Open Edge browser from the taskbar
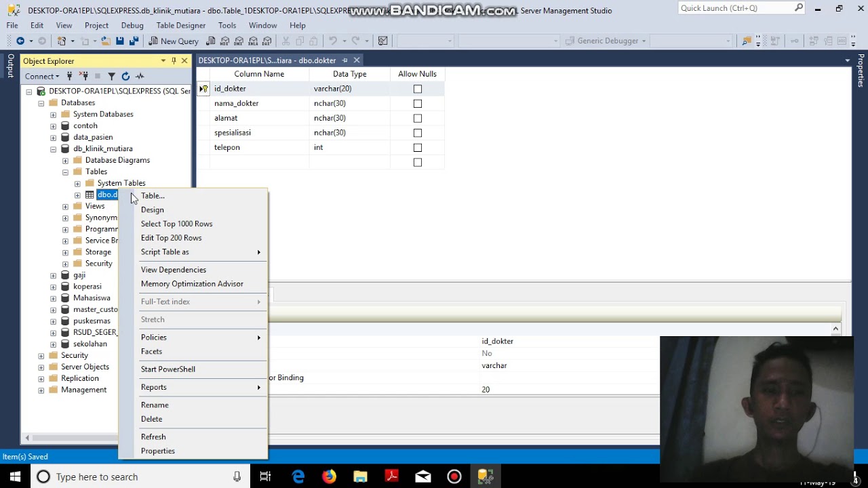868x488 pixels. [x=298, y=476]
